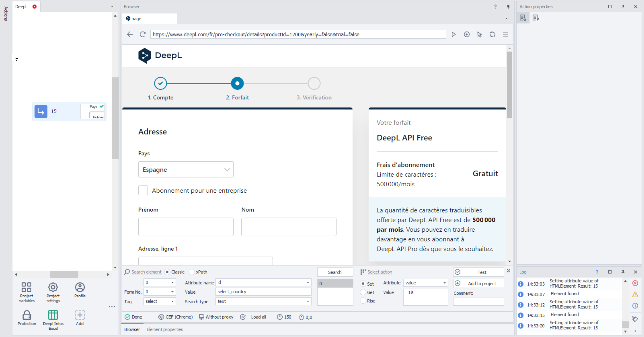Screen dimensions: 644x337
Task: Click the Test button
Action: [478, 272]
